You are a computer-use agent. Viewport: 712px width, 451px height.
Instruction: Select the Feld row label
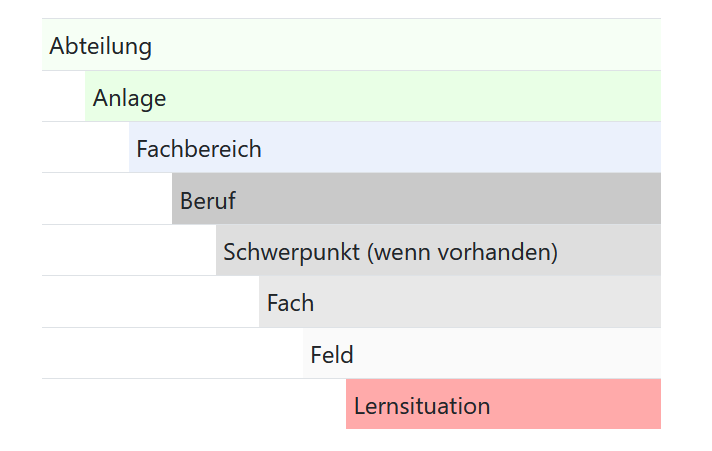332,354
